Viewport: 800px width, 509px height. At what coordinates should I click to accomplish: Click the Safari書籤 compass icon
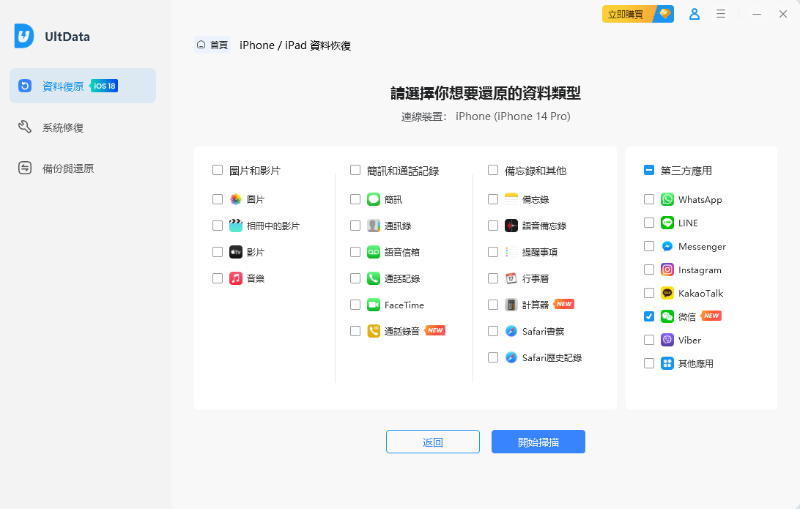pyautogui.click(x=511, y=331)
